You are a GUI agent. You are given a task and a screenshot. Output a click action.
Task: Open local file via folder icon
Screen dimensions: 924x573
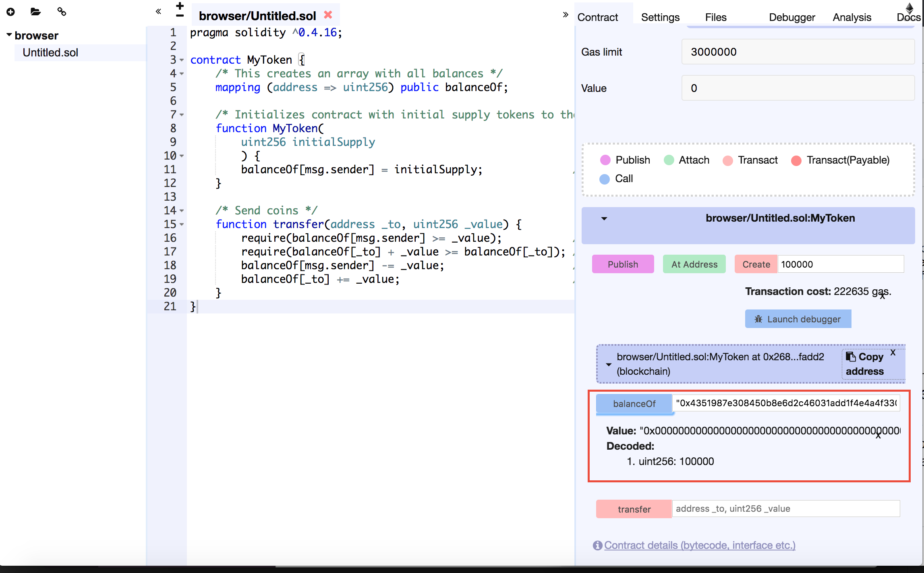tap(35, 12)
